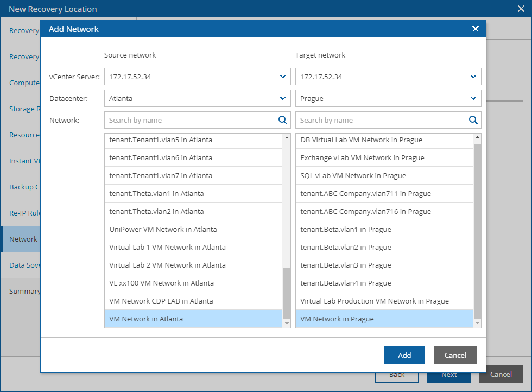The height and width of the screenshot is (392, 532).
Task: Click the source network search magnifier icon
Action: pyautogui.click(x=282, y=120)
